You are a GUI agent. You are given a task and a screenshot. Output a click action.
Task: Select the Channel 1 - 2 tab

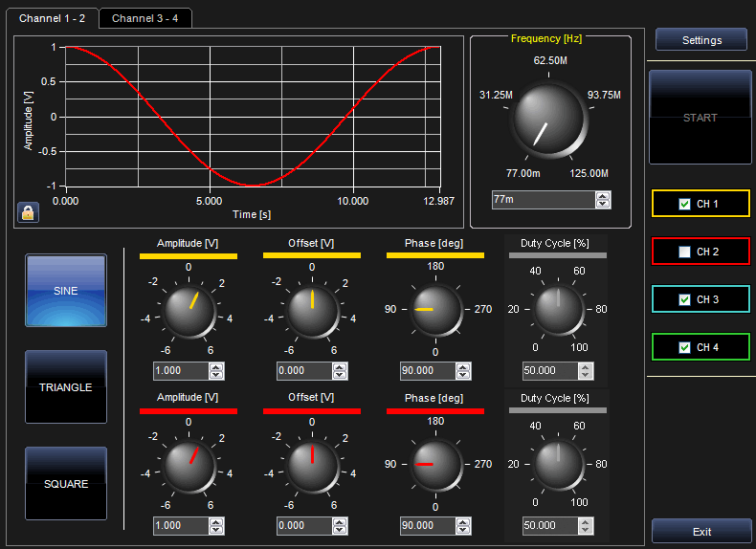(x=52, y=18)
